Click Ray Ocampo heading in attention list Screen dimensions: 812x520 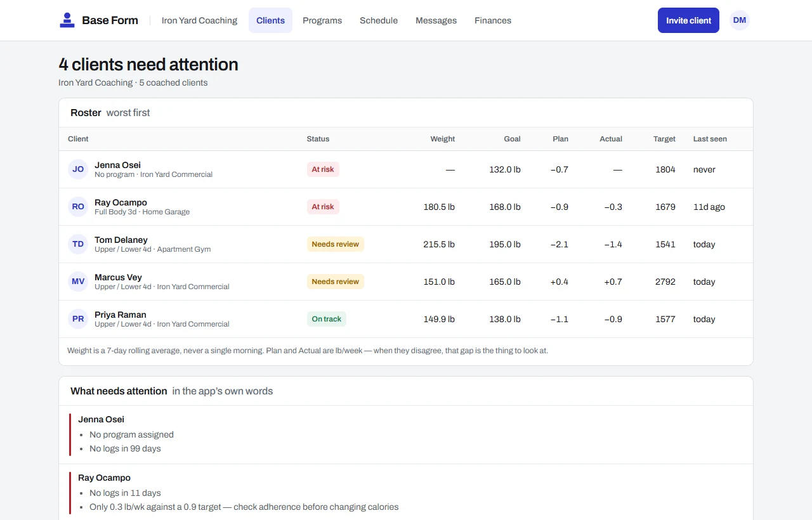pyautogui.click(x=104, y=478)
